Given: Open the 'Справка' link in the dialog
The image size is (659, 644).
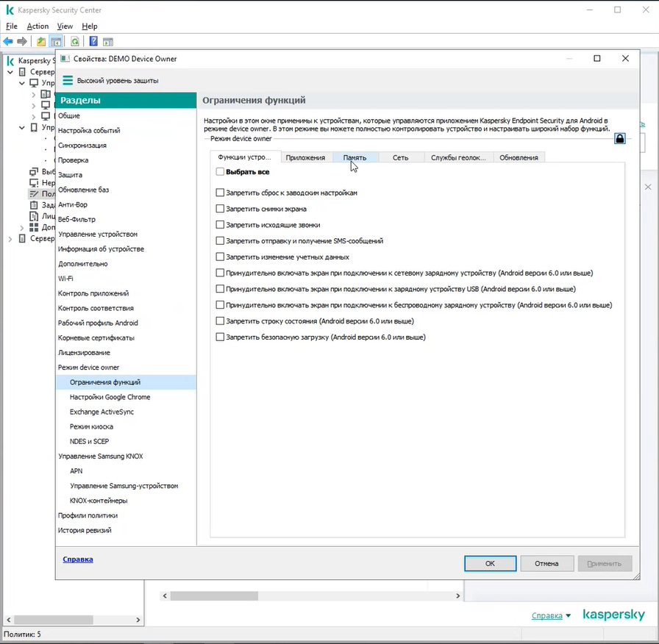Looking at the screenshot, I should click(78, 559).
